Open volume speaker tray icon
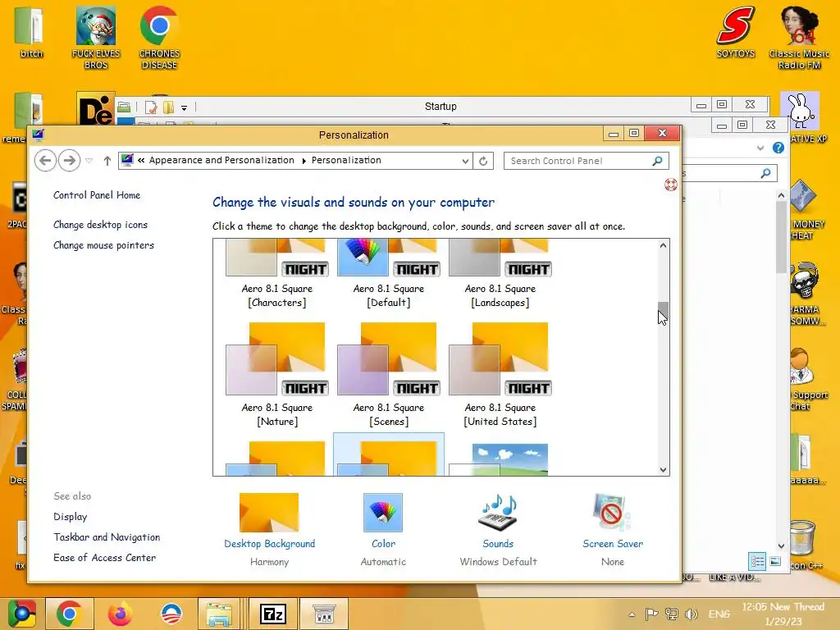840x630 pixels. coord(692,614)
